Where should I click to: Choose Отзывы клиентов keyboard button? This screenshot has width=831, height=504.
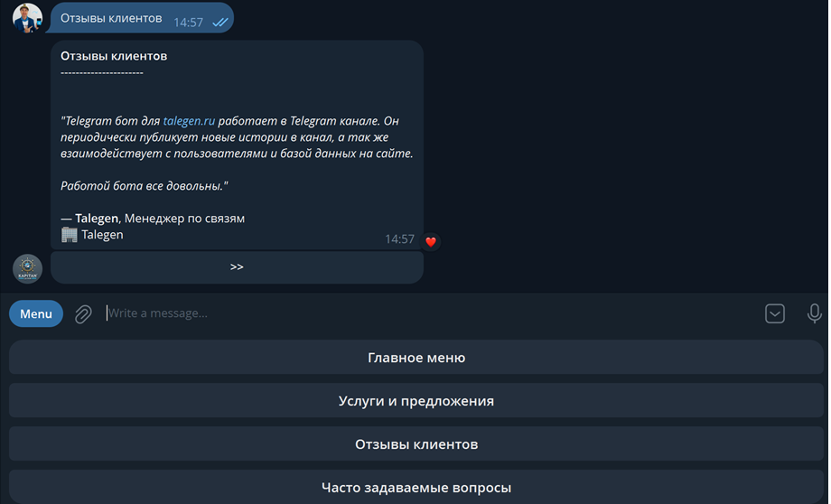(416, 444)
